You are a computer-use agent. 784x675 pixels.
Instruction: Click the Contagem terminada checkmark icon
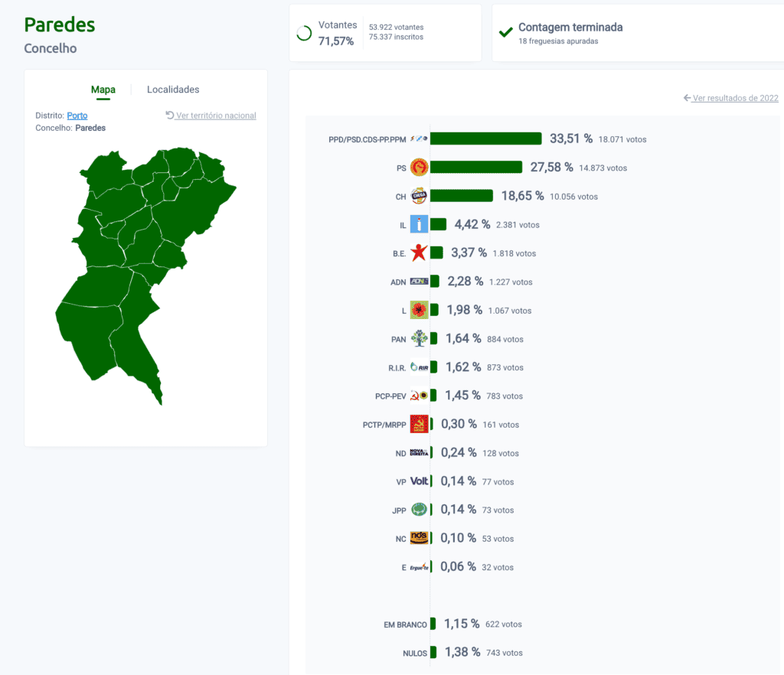(x=505, y=32)
